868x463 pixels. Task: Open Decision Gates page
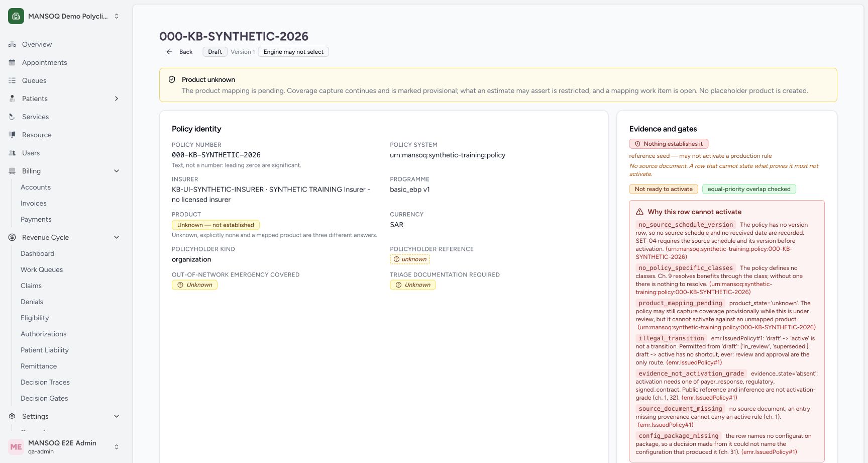(44, 398)
